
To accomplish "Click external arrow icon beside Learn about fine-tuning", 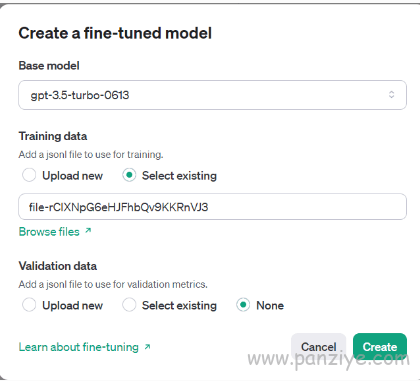I will pos(147,347).
